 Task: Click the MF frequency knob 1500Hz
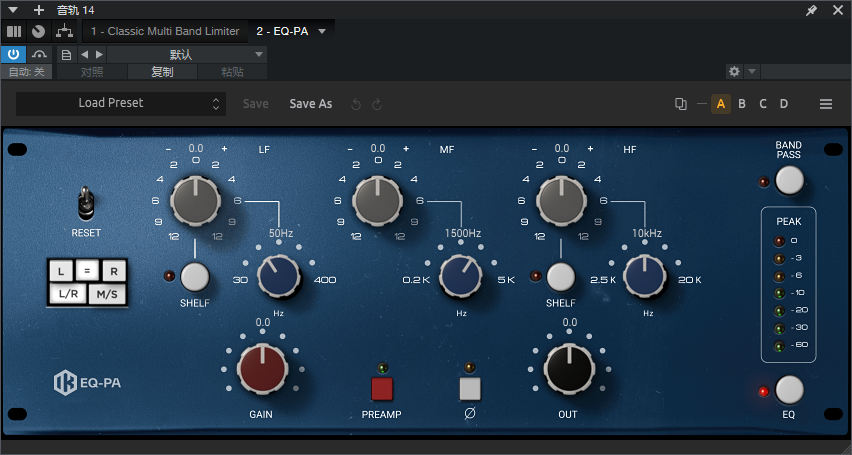coord(461,276)
